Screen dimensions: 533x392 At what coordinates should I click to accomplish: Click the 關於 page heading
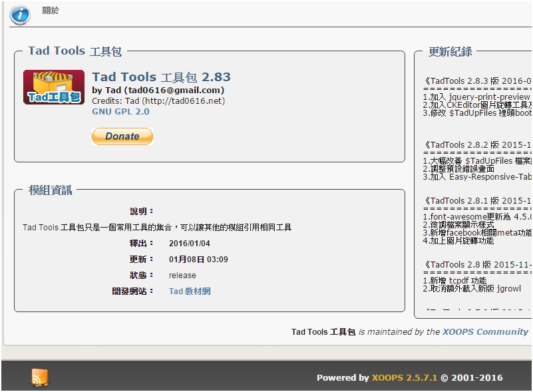click(51, 11)
